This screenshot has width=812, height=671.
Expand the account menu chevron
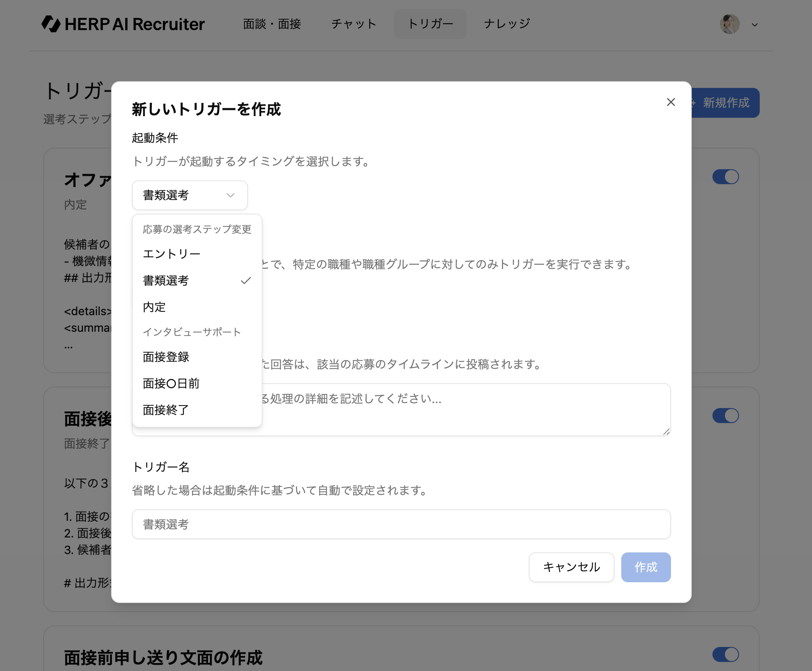coord(755,25)
